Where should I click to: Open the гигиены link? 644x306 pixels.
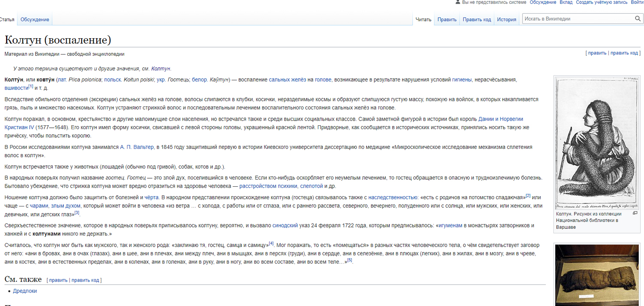[x=462, y=80]
